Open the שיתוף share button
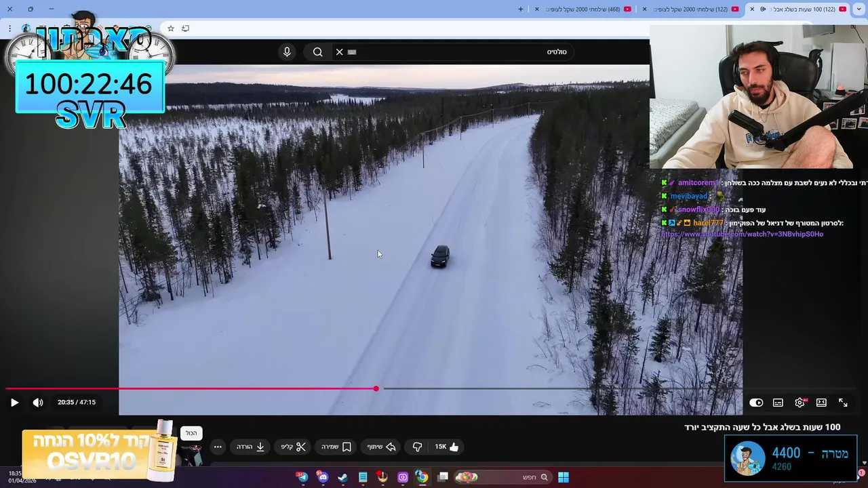 [x=382, y=447]
